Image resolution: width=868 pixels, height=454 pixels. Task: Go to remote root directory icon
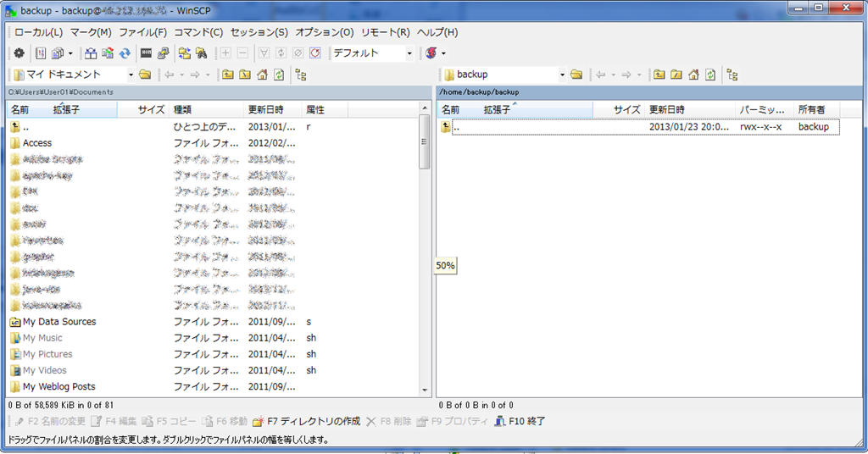click(676, 74)
